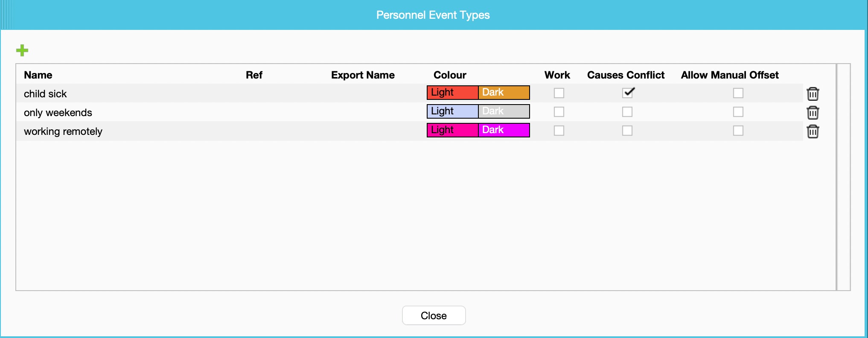Add a new personnel event type with the green plus

pos(22,50)
